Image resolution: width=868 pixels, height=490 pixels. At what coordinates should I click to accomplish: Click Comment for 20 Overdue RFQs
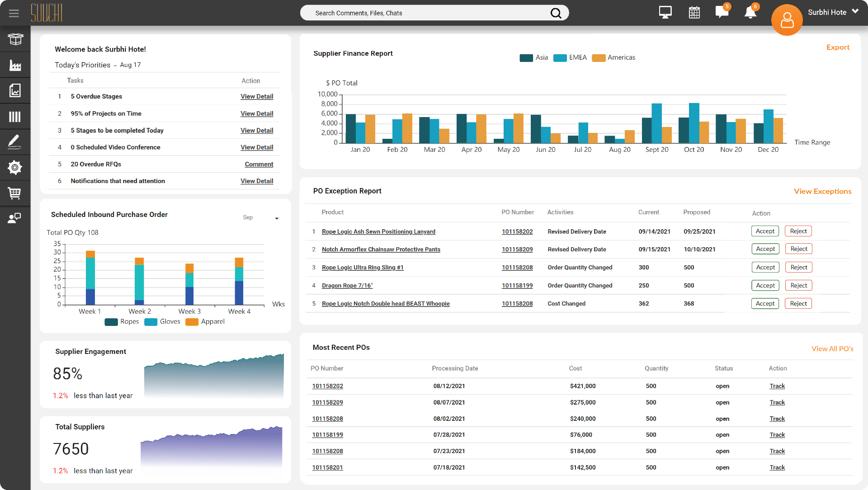[x=259, y=164]
